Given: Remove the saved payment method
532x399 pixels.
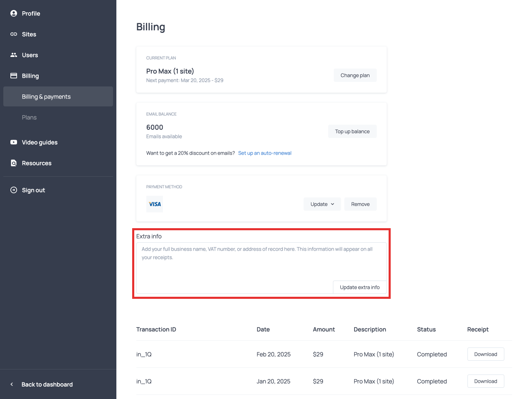Looking at the screenshot, I should click(360, 204).
